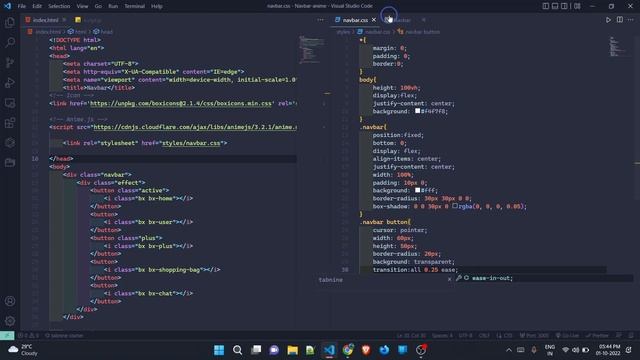Change indentation via Spaces: 4
Image resolution: width=640 pixels, height=360 pixels.
[x=442, y=336]
